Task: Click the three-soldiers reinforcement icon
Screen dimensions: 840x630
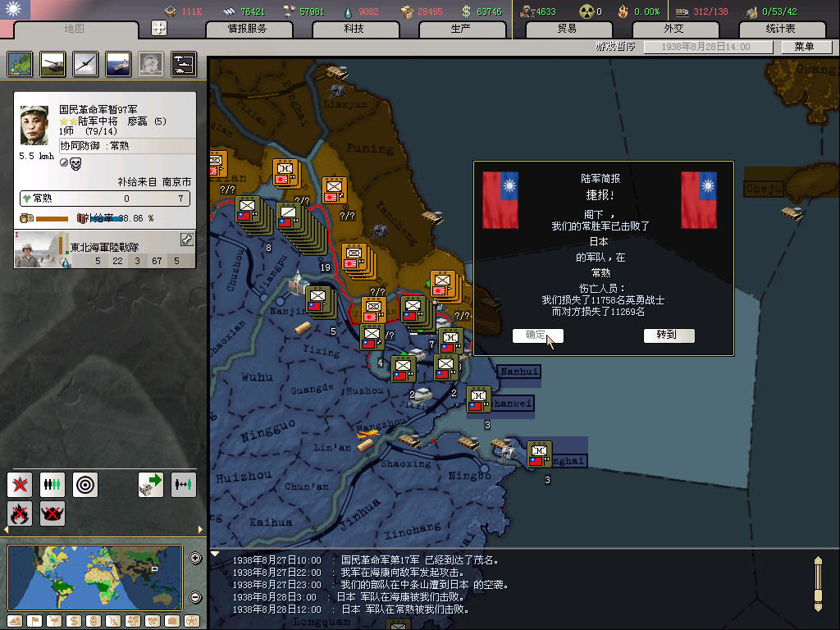Action: [x=52, y=485]
